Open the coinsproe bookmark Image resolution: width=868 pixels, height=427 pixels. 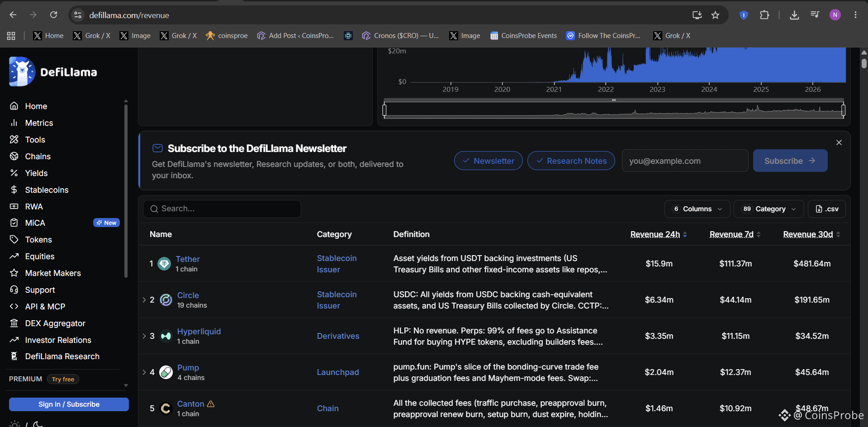(227, 36)
